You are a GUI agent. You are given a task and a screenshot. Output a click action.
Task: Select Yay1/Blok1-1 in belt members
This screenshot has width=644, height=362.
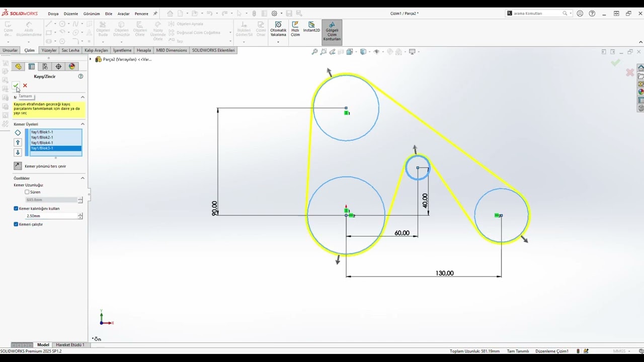tap(56, 132)
